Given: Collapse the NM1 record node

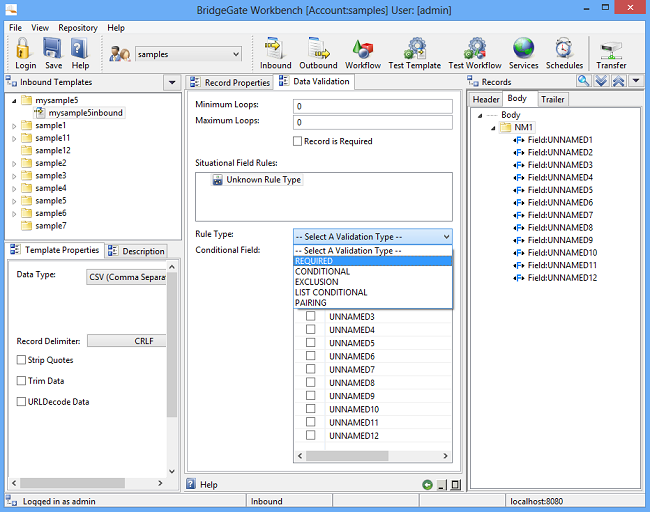Looking at the screenshot, I should coord(493,128).
